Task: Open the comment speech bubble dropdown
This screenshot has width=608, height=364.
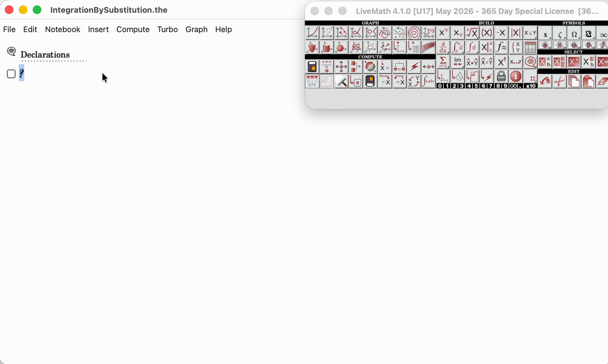Action: [x=530, y=62]
